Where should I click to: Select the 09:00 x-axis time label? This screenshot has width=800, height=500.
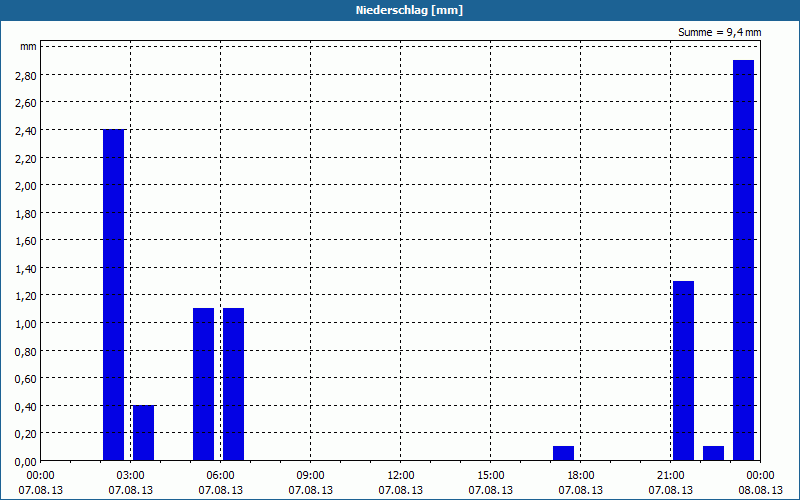311,476
